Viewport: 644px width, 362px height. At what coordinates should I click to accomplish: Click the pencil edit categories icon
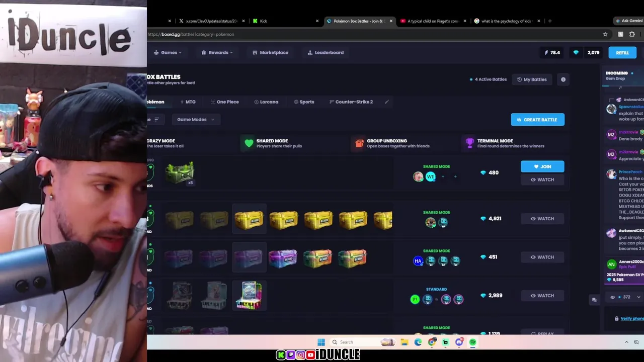pyautogui.click(x=386, y=102)
